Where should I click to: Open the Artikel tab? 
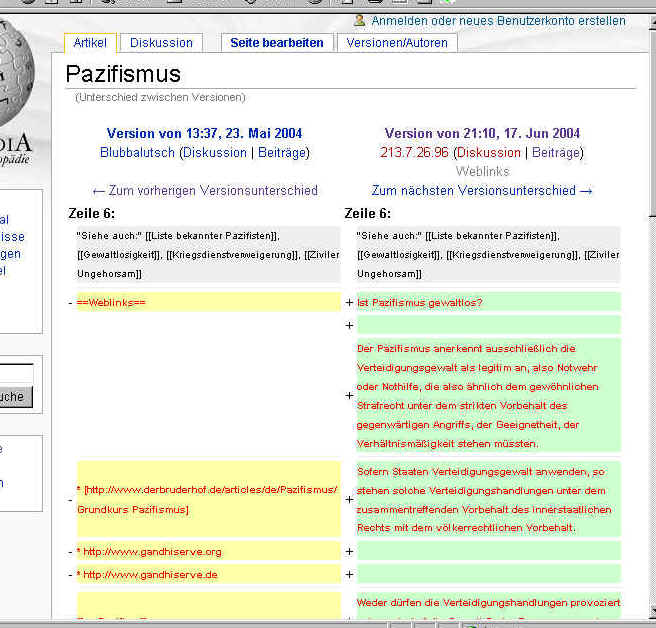tap(91, 43)
